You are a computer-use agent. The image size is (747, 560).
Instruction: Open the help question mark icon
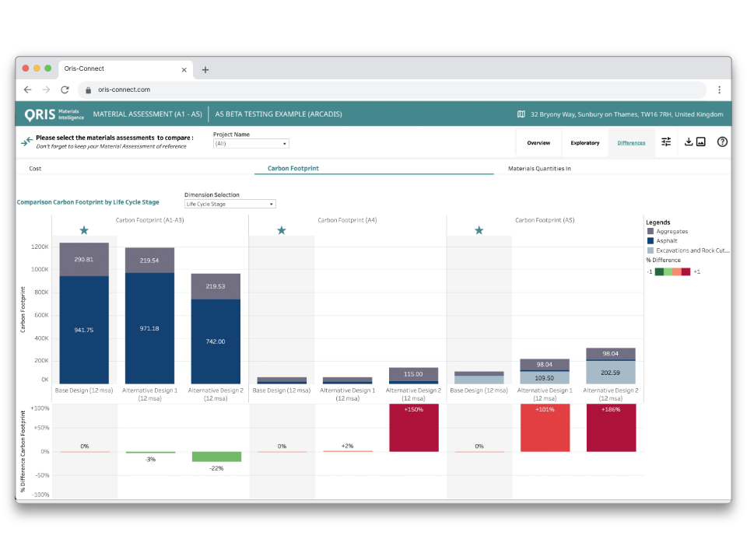[722, 142]
